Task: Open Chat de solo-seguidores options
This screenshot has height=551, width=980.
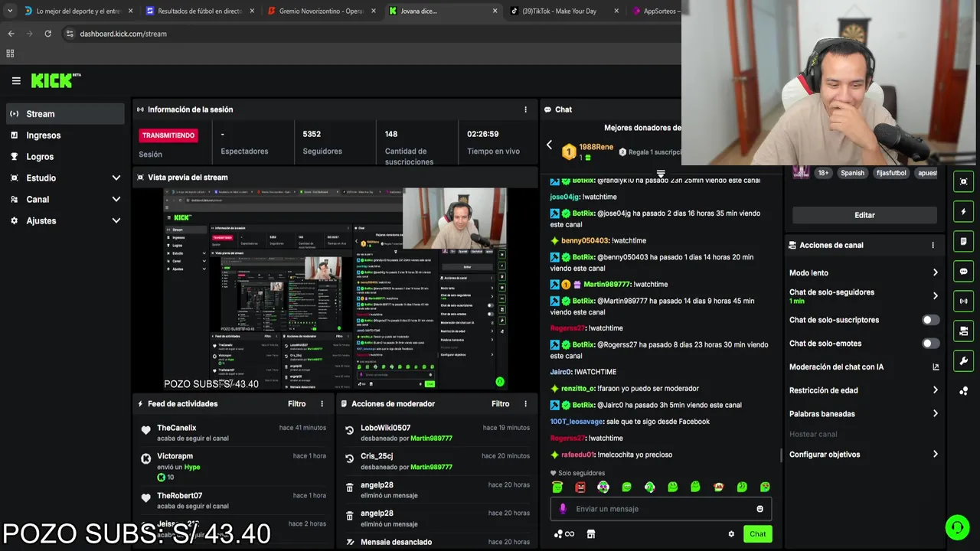Action: [x=864, y=296]
